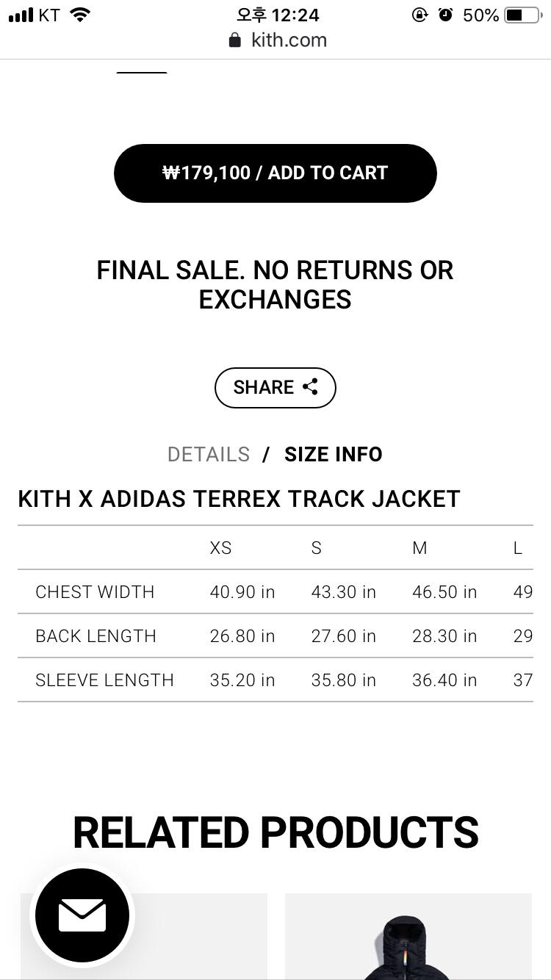Image resolution: width=551 pixels, height=980 pixels.
Task: Tap the lock icon beside kith.com
Action: click(235, 40)
